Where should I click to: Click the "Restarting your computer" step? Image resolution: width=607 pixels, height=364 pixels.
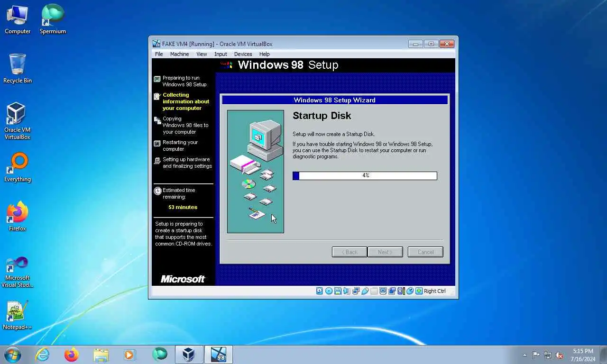(180, 146)
